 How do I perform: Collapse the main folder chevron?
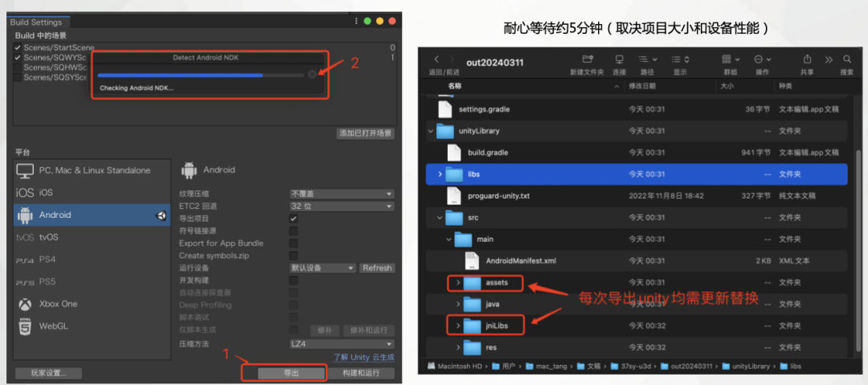click(x=449, y=240)
